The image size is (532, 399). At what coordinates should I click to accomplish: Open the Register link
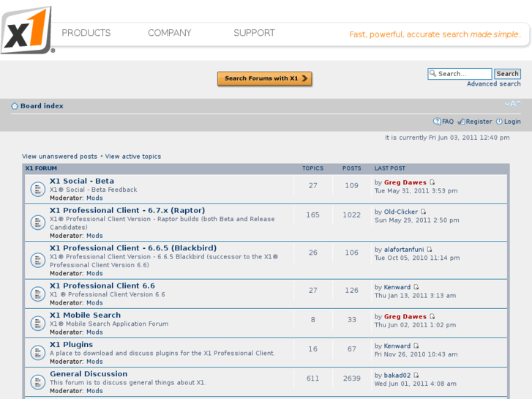click(x=479, y=122)
